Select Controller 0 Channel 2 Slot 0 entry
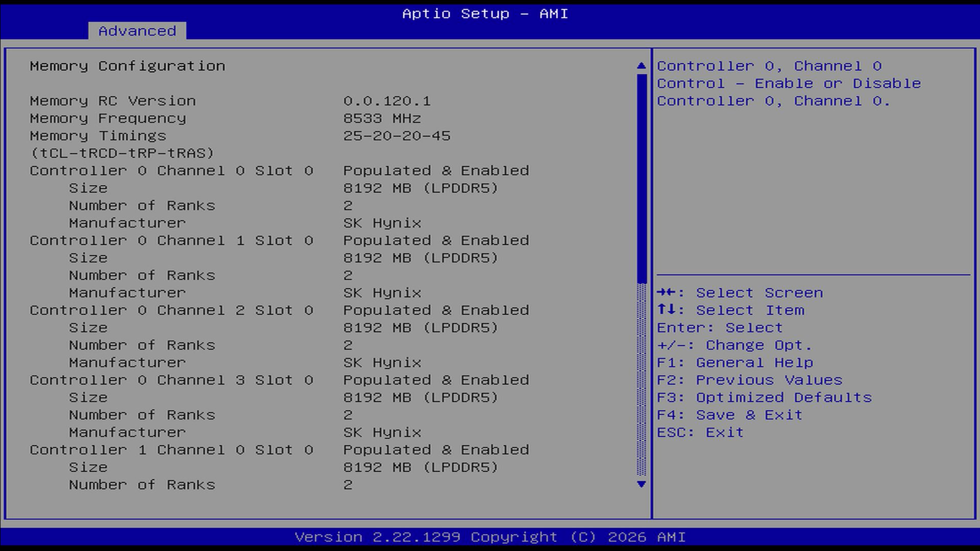The height and width of the screenshot is (551, 980). (171, 310)
